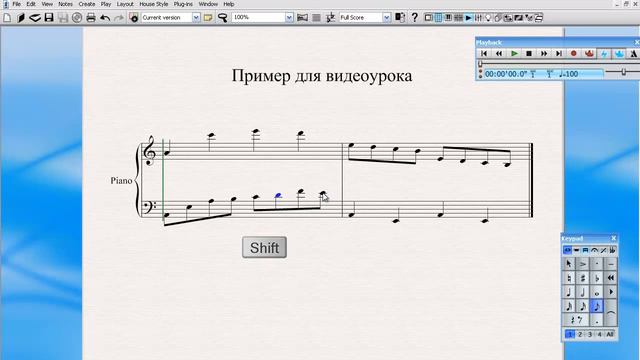Rewind playback to the start
This screenshot has width=640, height=360.
[484, 53]
